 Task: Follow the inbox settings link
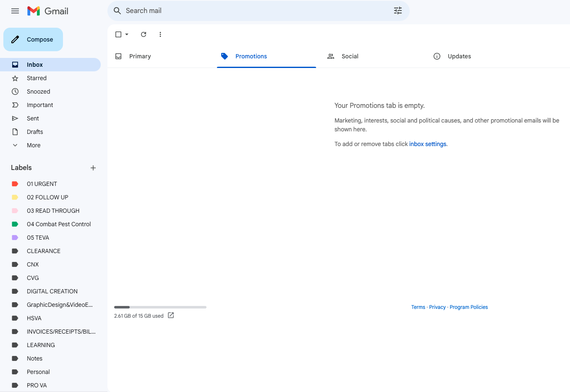pos(428,144)
